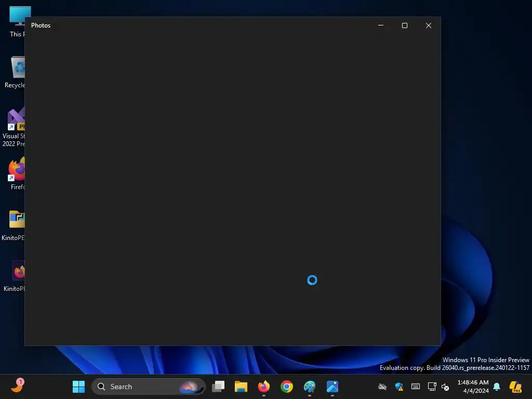The width and height of the screenshot is (532, 399).
Task: Launch Copilot Preview from the taskbar corner
Action: click(515, 387)
